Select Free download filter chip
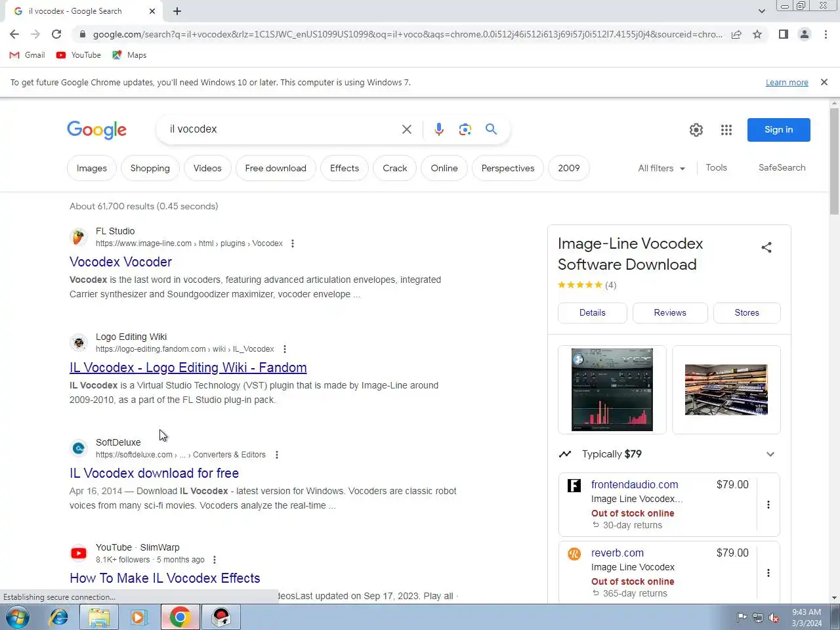The image size is (840, 630). [276, 168]
